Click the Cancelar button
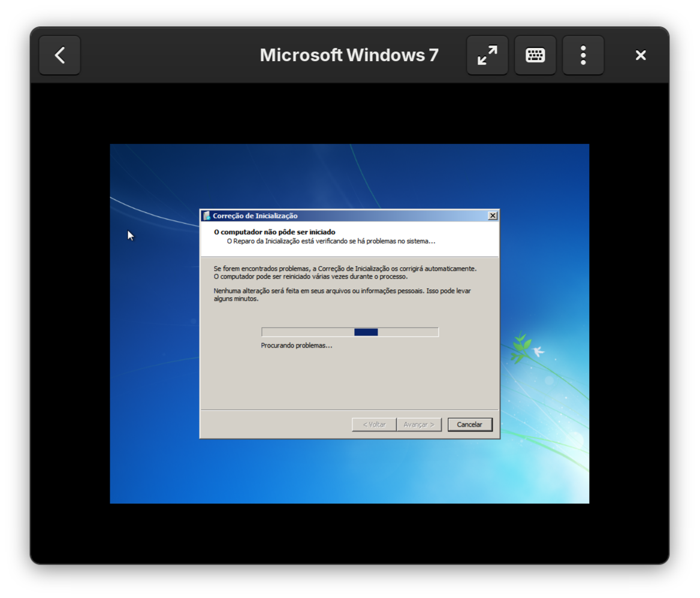 click(x=470, y=424)
